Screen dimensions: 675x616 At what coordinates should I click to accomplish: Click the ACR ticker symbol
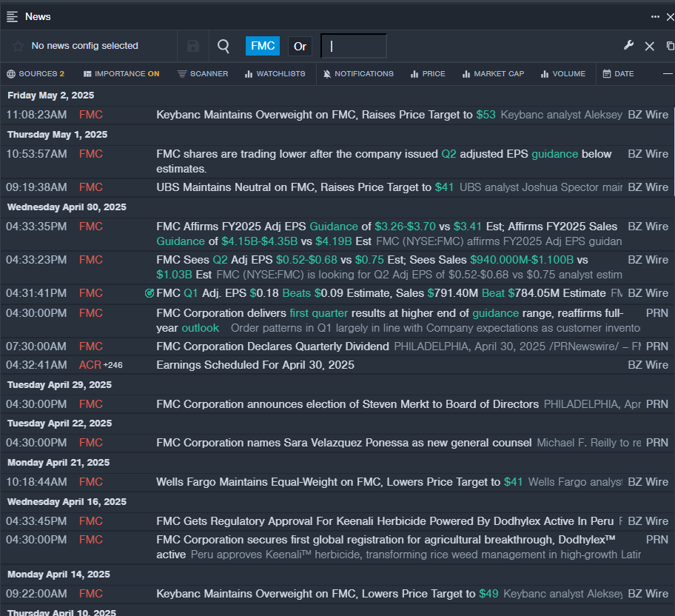point(90,365)
